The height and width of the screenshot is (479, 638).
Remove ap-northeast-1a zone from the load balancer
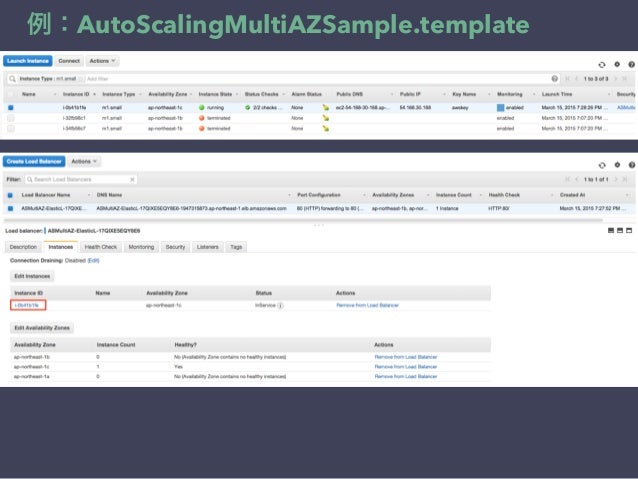pos(406,376)
